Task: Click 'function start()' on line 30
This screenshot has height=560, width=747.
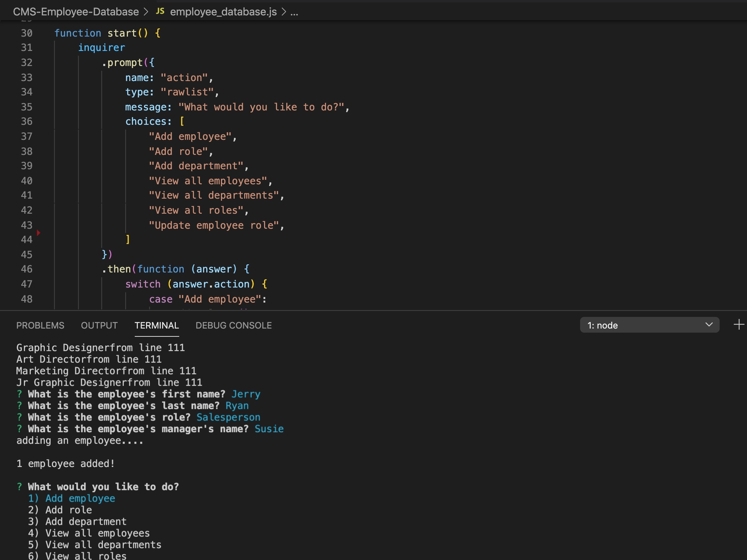Action: 101,33
